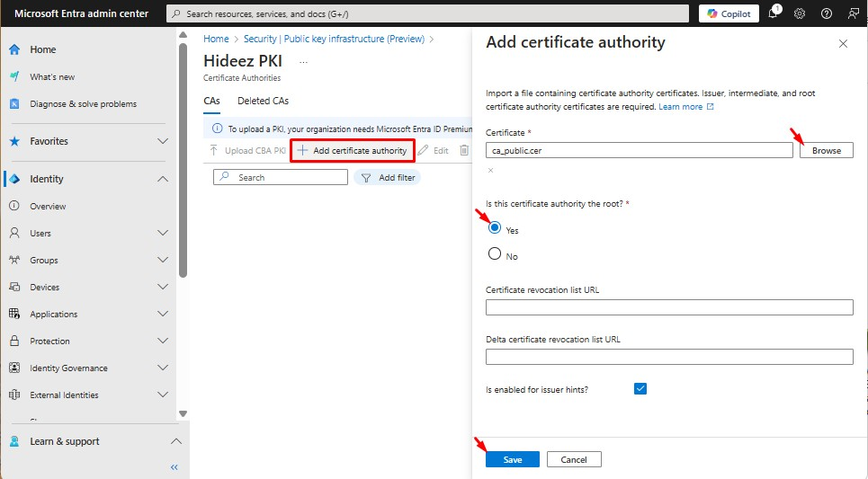Screen dimensions: 868x479
Task: Expand the Users menu chevron
Action: pyautogui.click(x=163, y=233)
